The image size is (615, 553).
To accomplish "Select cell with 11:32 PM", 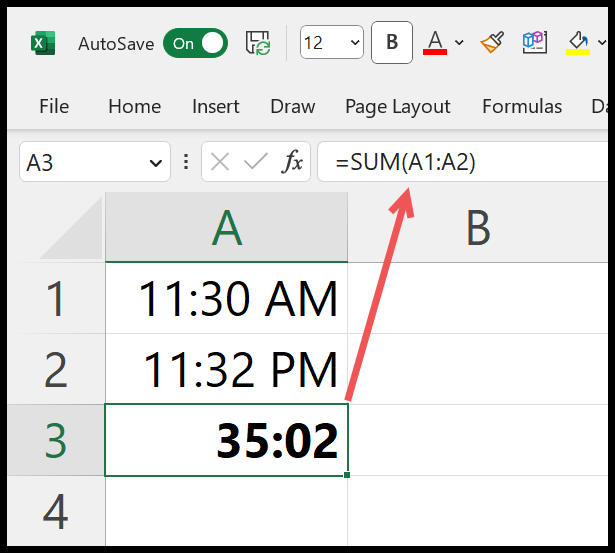I will [227, 369].
